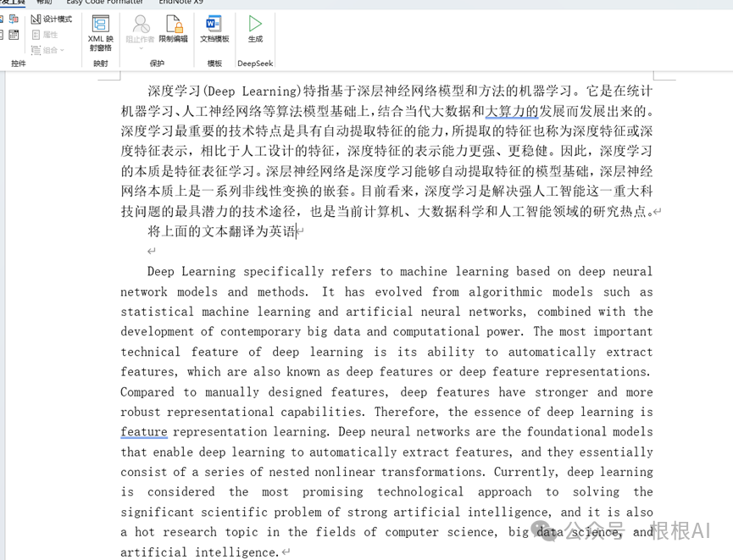Open the EndNote X9 ribbon tab

coord(182,3)
